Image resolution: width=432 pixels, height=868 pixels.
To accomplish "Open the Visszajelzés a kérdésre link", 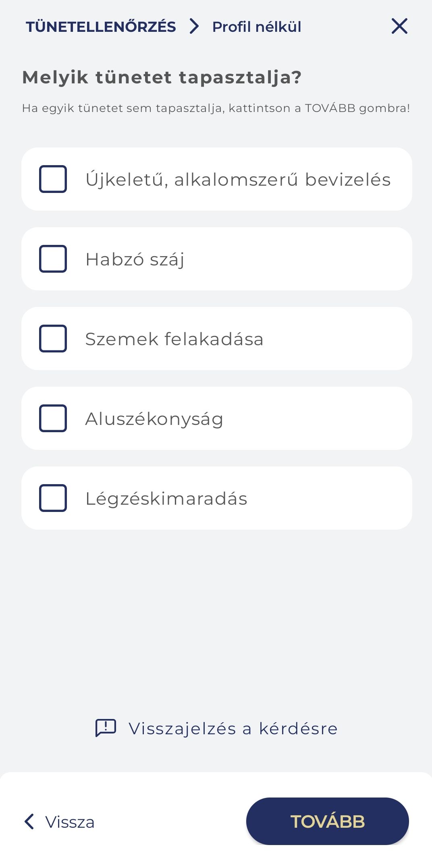I will click(233, 728).
